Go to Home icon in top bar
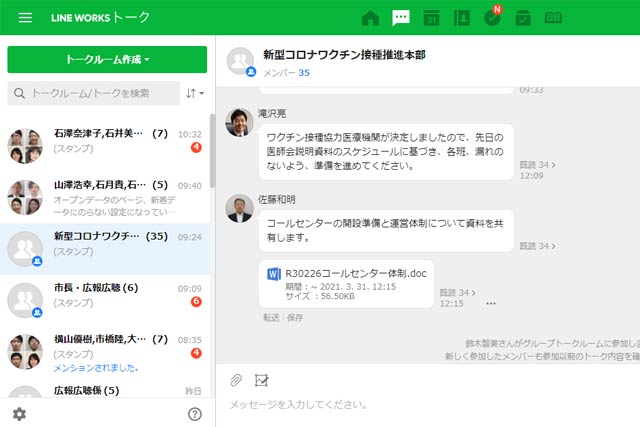 (370, 18)
